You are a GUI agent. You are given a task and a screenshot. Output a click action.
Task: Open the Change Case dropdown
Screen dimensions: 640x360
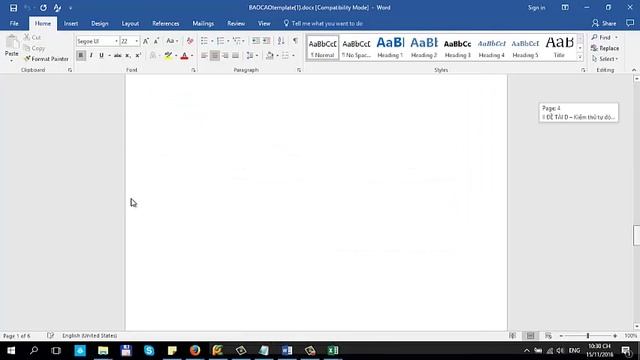click(x=172, y=41)
